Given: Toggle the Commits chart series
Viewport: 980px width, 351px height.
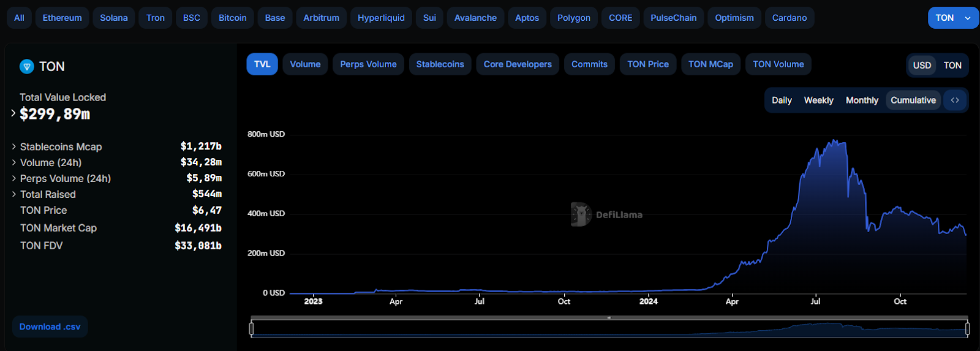Looking at the screenshot, I should pyautogui.click(x=589, y=64).
